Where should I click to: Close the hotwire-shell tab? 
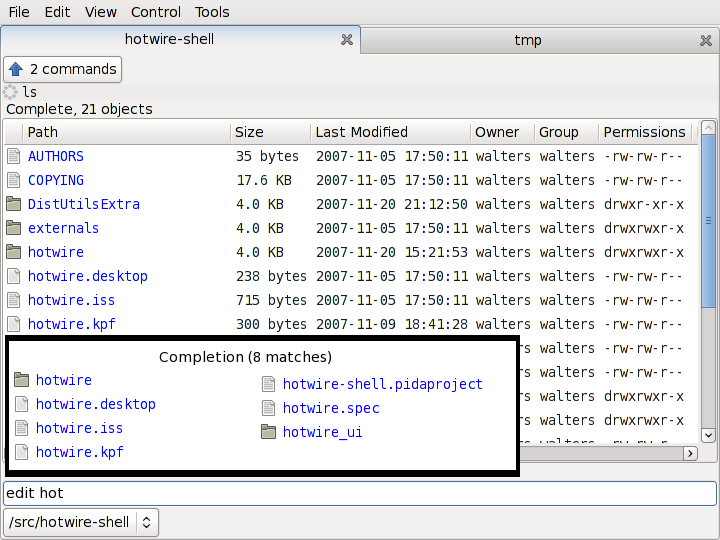pos(347,40)
